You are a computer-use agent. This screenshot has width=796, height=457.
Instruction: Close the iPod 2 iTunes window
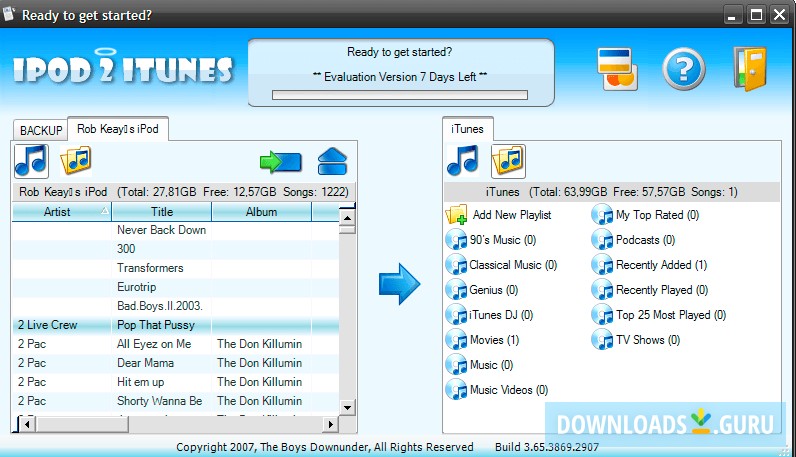point(780,15)
